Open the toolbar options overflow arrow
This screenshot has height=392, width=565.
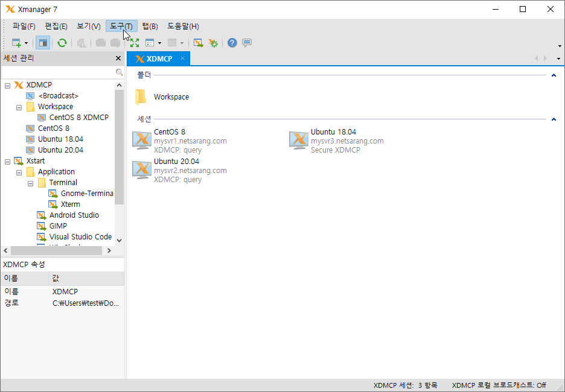(560, 46)
